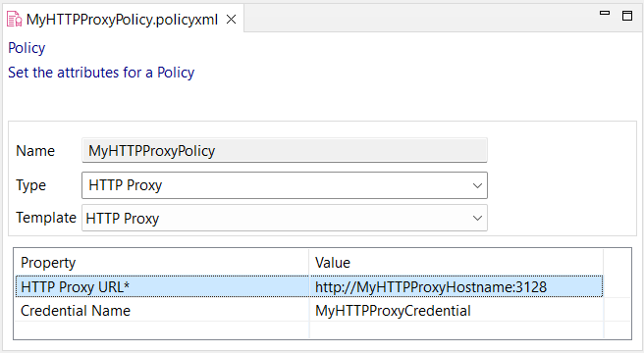This screenshot has width=644, height=353.
Task: Click the Name label
Action: [35, 151]
